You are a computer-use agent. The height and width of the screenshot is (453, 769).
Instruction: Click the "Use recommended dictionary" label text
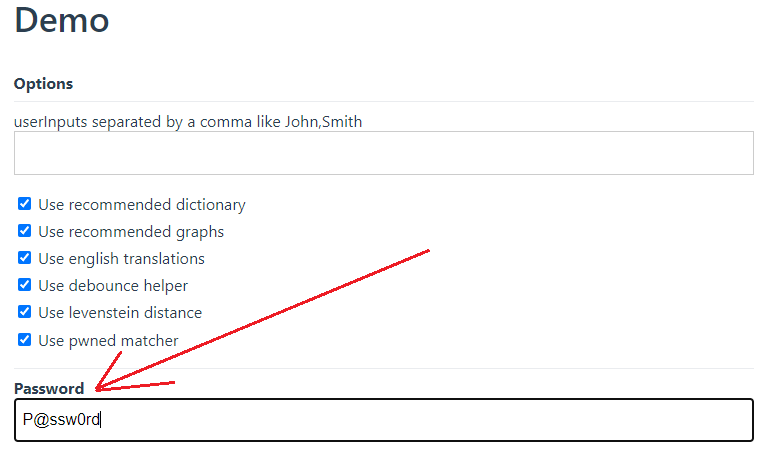coord(141,205)
